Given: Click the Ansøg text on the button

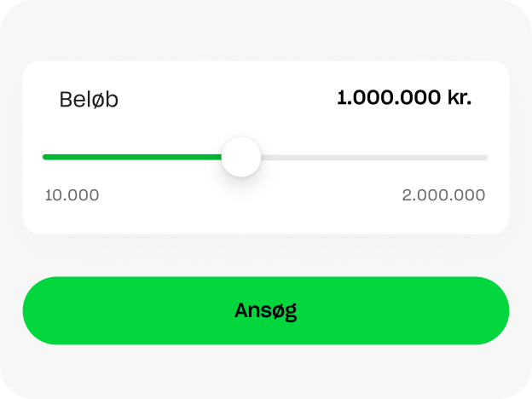Looking at the screenshot, I should click(x=266, y=311).
